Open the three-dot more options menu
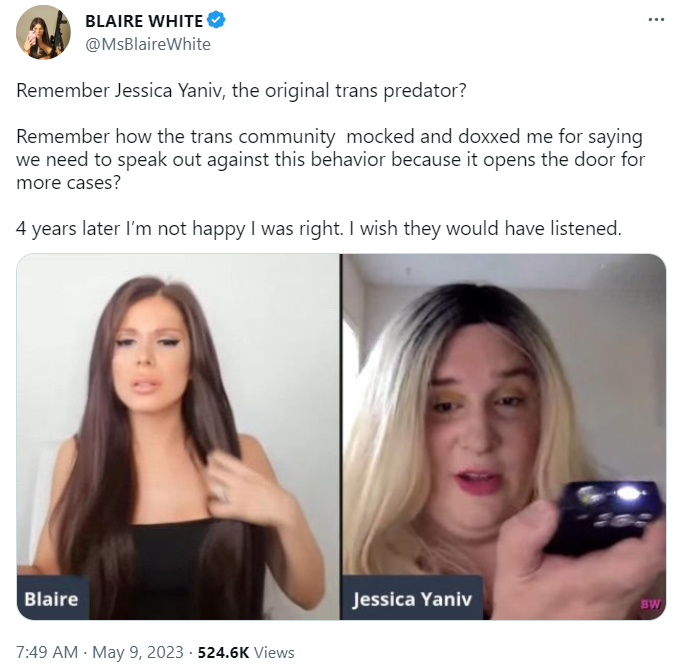Screen dimensions: 674x666 pos(656,20)
